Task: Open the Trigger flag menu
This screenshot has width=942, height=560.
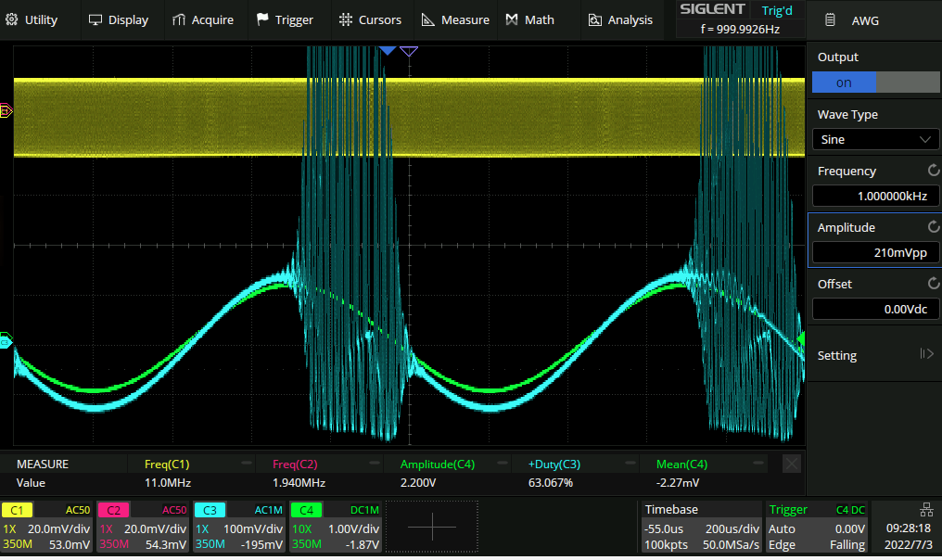Action: [x=285, y=19]
